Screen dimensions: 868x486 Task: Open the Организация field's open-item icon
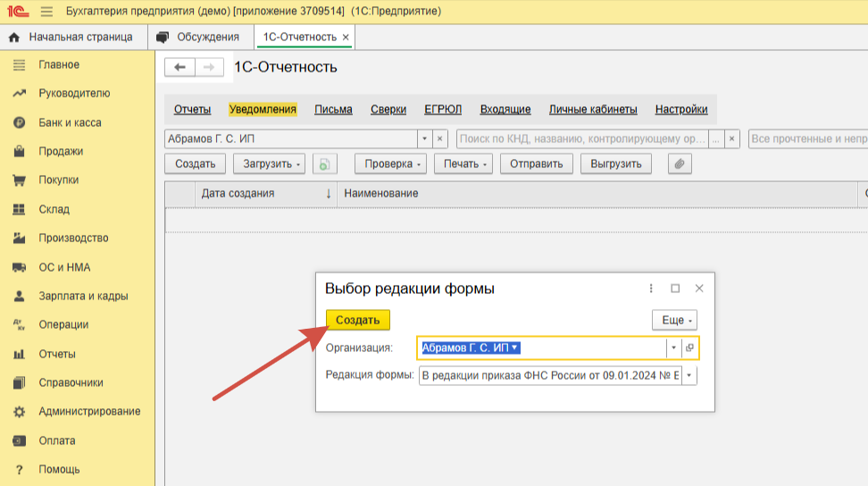click(689, 348)
